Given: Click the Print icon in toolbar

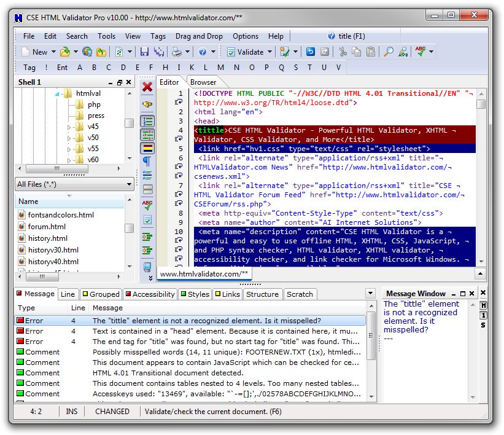Looking at the screenshot, I should tap(176, 52).
